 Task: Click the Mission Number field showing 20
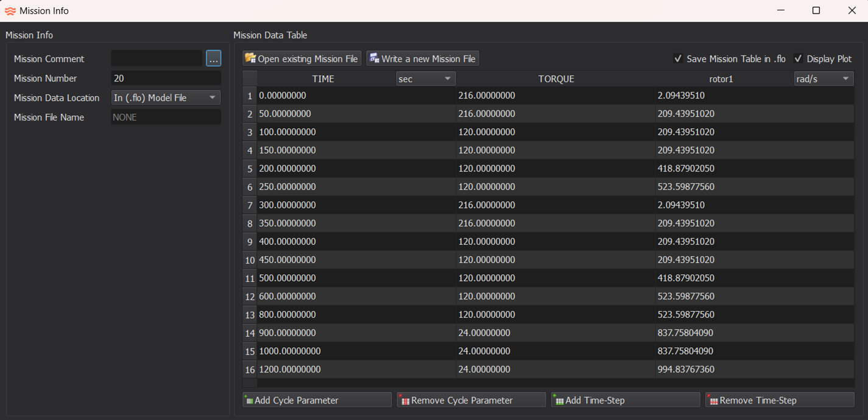[x=166, y=78]
